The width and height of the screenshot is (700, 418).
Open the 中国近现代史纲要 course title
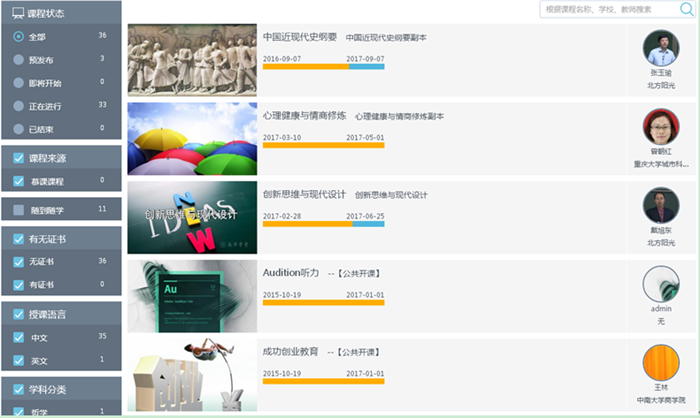click(300, 37)
